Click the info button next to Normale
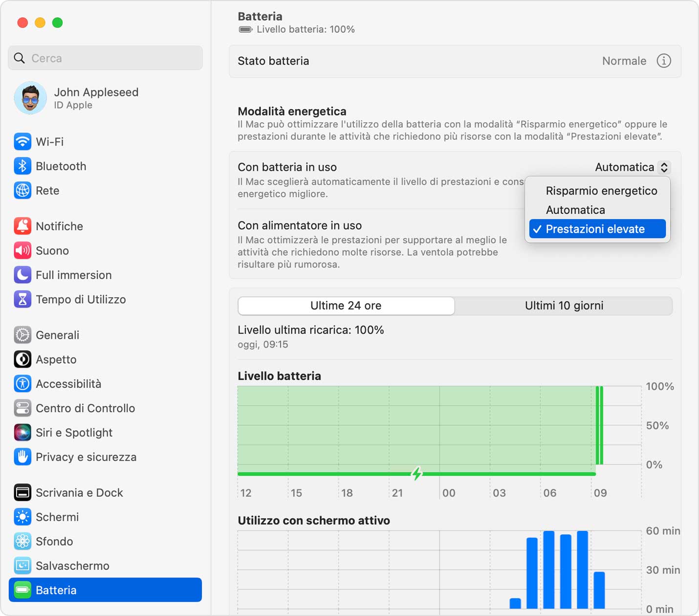Image resolution: width=699 pixels, height=616 pixels. [664, 61]
